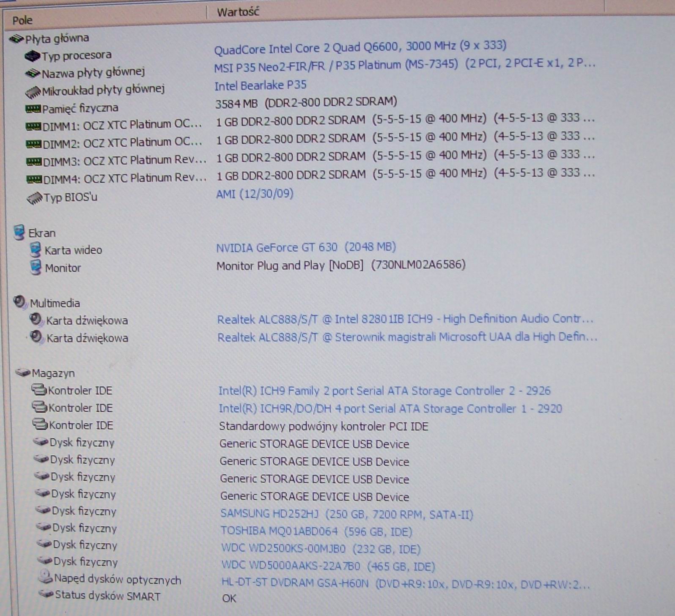Open the Realtek ALC888 Sterownik magistrali Microsoft UAA link

pos(407,337)
